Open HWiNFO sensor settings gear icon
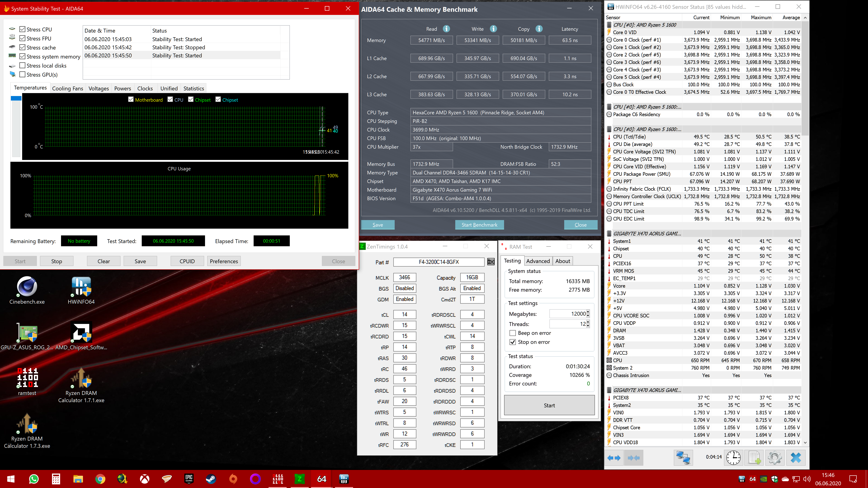 point(775,458)
